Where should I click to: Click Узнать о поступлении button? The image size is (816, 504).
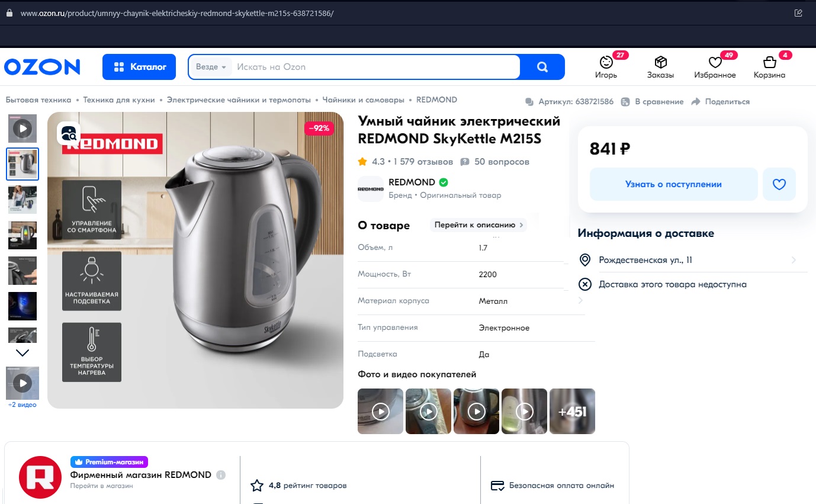tap(673, 184)
